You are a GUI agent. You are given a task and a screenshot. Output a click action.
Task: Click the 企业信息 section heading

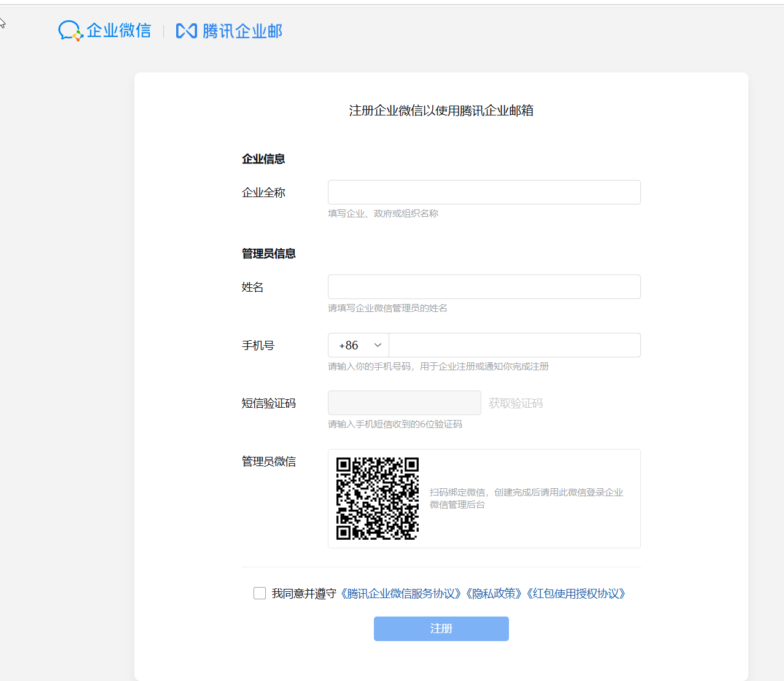[x=263, y=159]
